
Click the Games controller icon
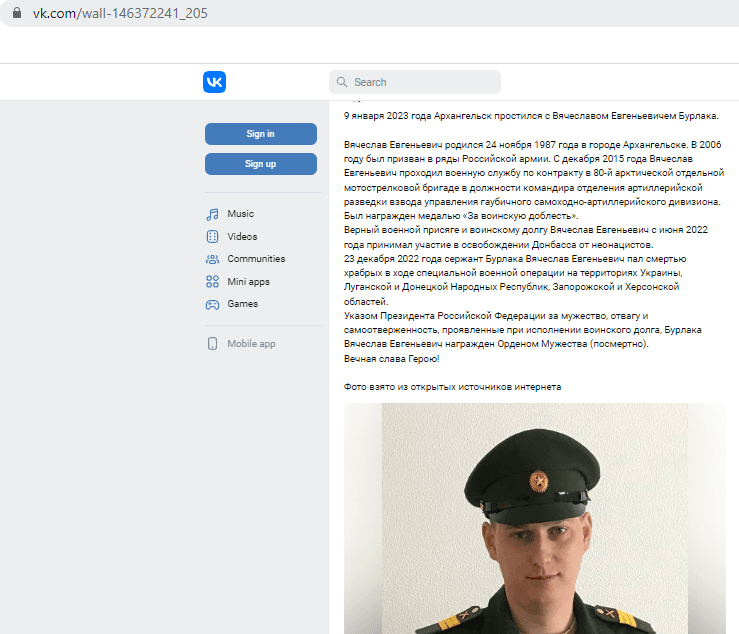213,305
